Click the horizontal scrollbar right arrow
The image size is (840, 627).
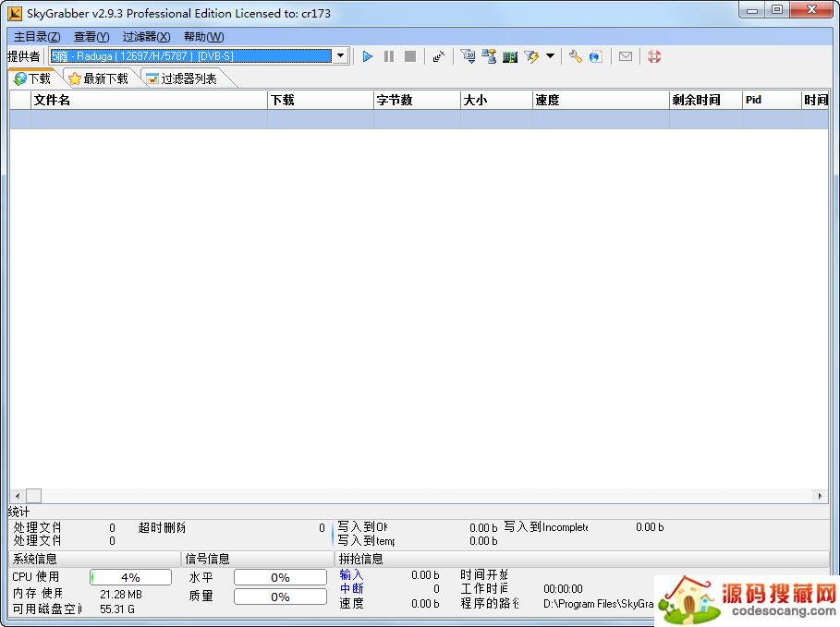click(821, 496)
